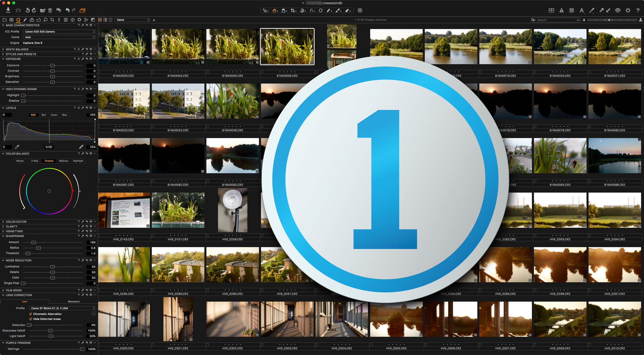Tick selection checkbox for B16A0005.CR2

pos(207,72)
